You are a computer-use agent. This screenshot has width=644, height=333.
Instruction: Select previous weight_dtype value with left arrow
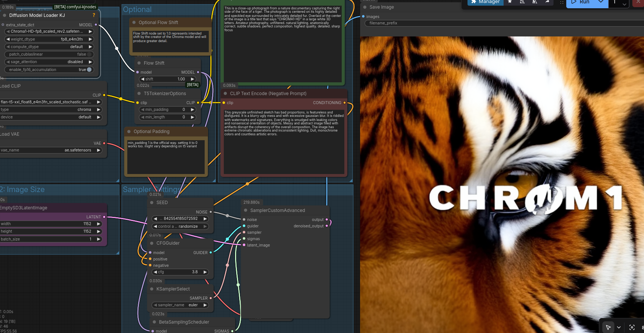(x=8, y=39)
